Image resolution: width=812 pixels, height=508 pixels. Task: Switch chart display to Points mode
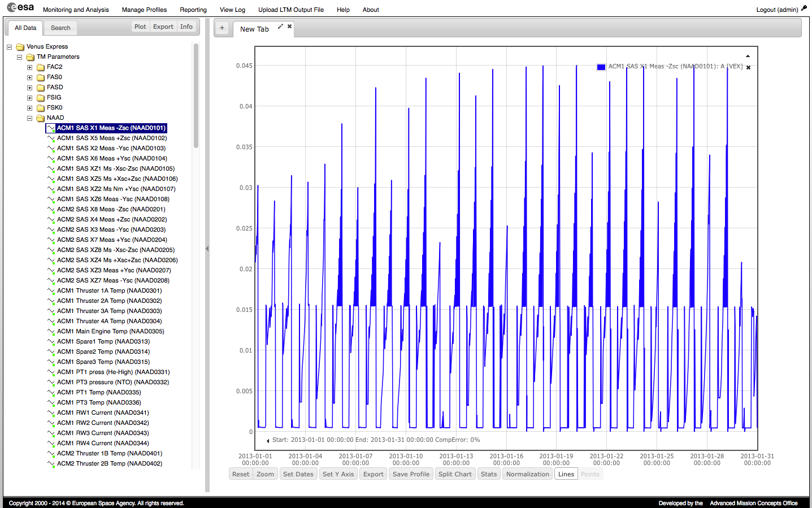[590, 474]
